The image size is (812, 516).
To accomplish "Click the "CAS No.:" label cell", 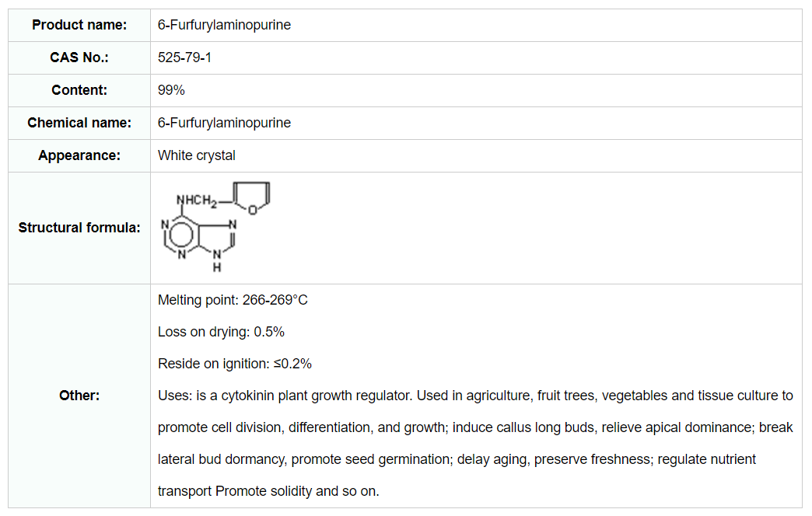I will point(79,58).
